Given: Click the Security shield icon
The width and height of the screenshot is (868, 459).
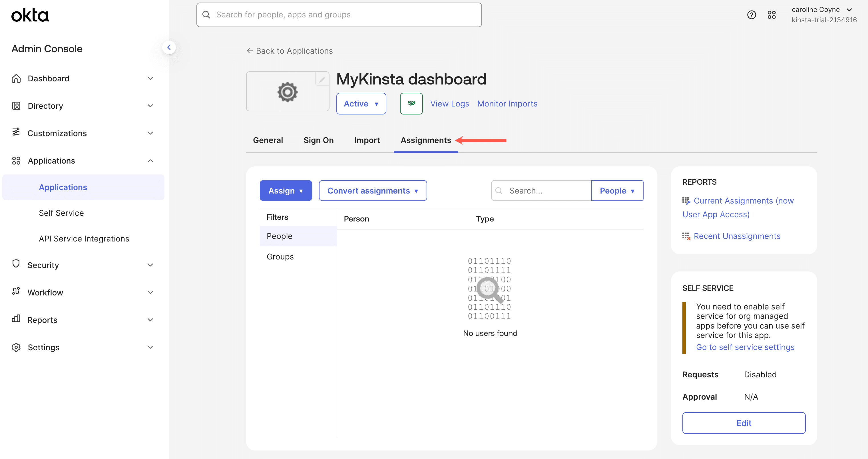Looking at the screenshot, I should [16, 264].
